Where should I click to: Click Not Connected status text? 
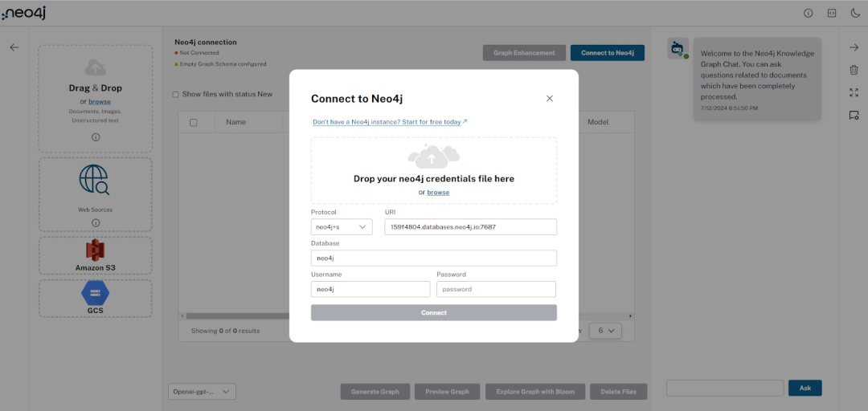[x=199, y=53]
